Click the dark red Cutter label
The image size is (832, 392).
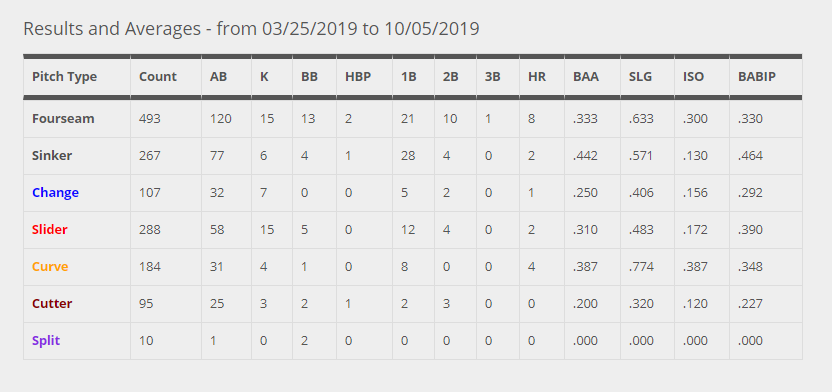tap(52, 304)
